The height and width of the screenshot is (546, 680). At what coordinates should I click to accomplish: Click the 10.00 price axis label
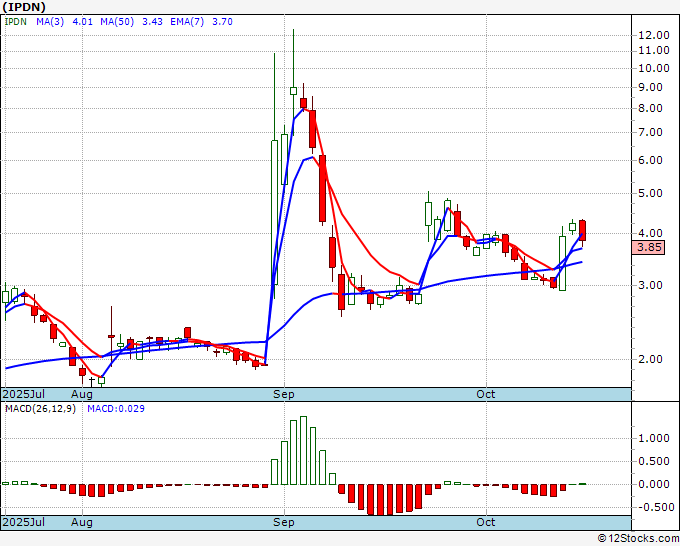click(x=654, y=69)
